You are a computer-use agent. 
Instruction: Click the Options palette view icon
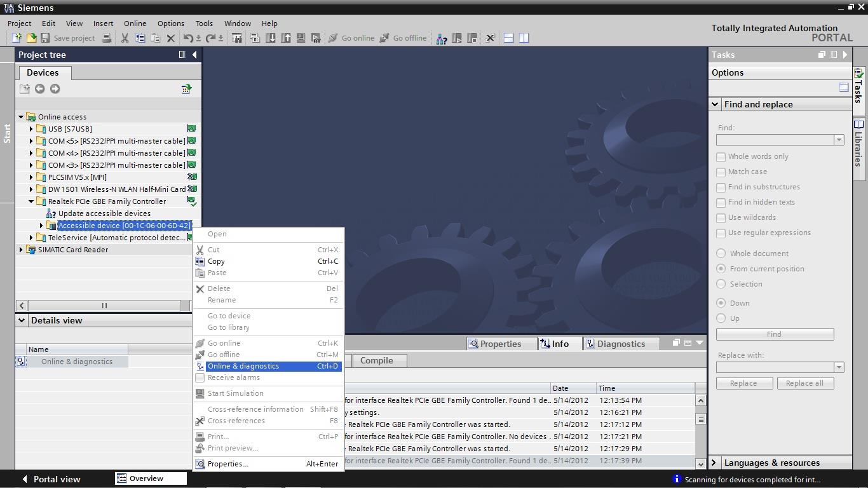[x=844, y=88]
